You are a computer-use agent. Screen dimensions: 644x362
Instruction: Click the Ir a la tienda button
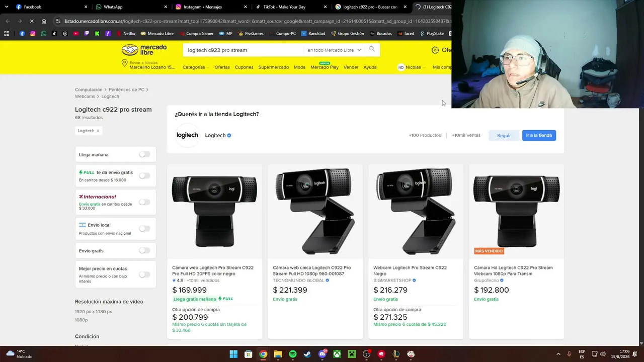(539, 135)
